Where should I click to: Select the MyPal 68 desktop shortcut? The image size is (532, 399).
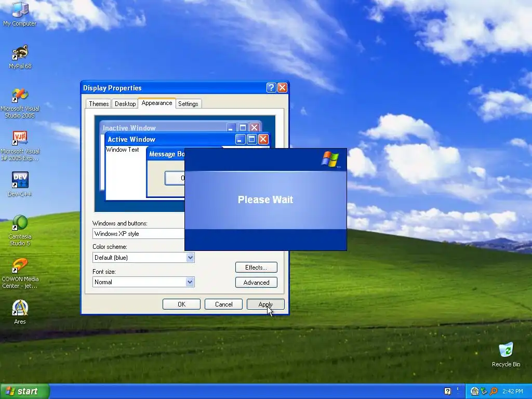[20, 56]
